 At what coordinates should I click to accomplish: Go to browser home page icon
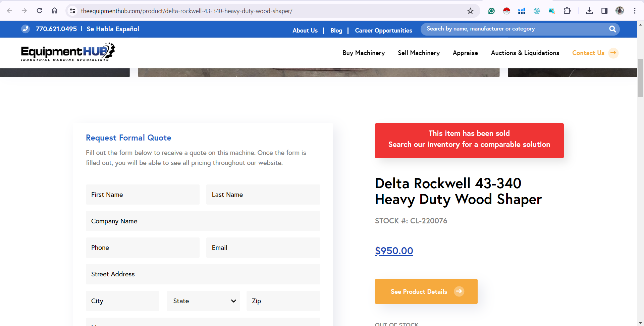click(x=54, y=11)
